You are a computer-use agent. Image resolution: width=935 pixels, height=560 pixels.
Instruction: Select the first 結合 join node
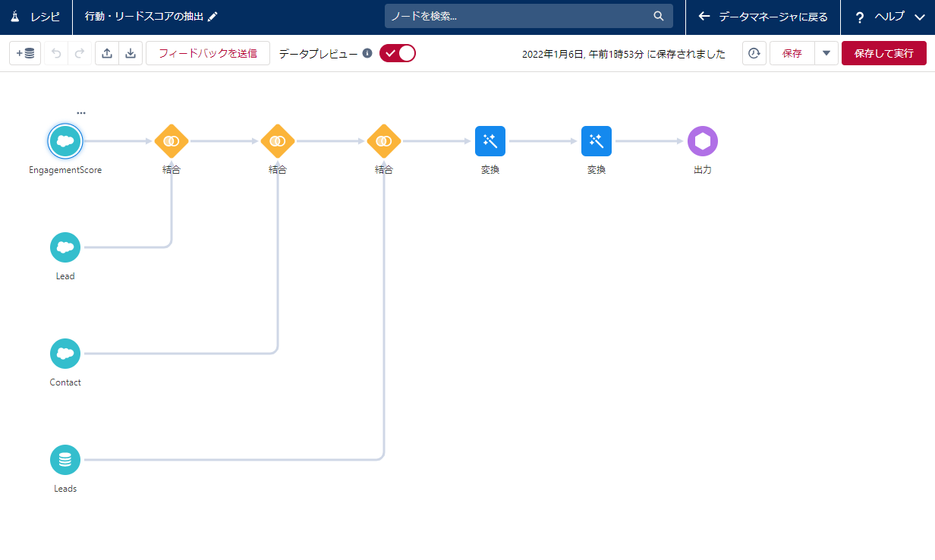pos(172,141)
